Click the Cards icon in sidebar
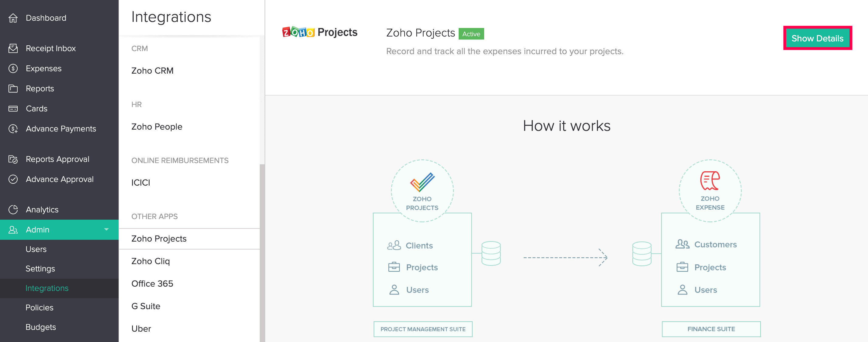 (13, 109)
